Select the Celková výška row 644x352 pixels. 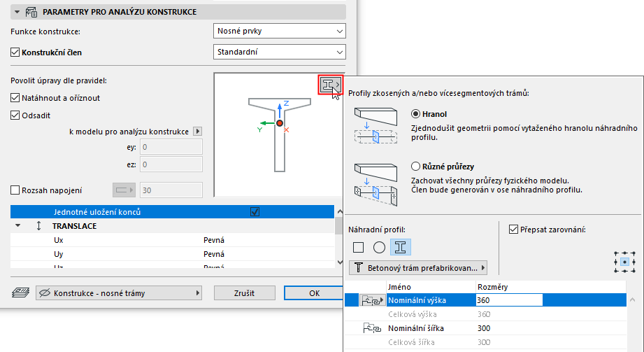[x=485, y=314]
